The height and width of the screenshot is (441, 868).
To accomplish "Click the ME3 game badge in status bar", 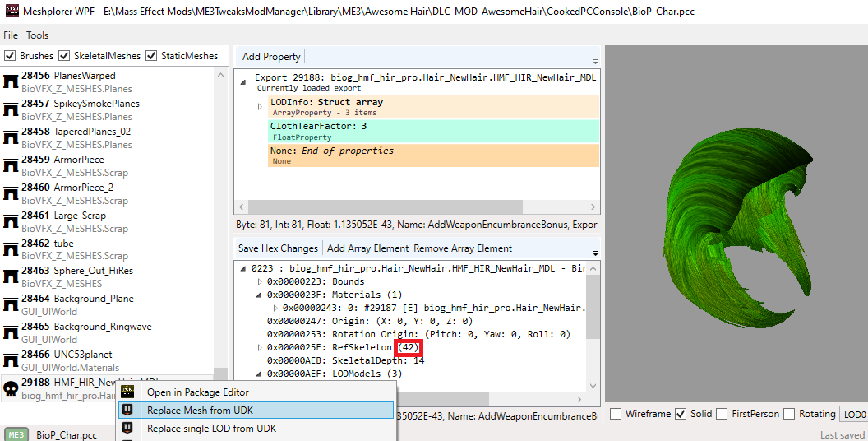I will pyautogui.click(x=16, y=434).
